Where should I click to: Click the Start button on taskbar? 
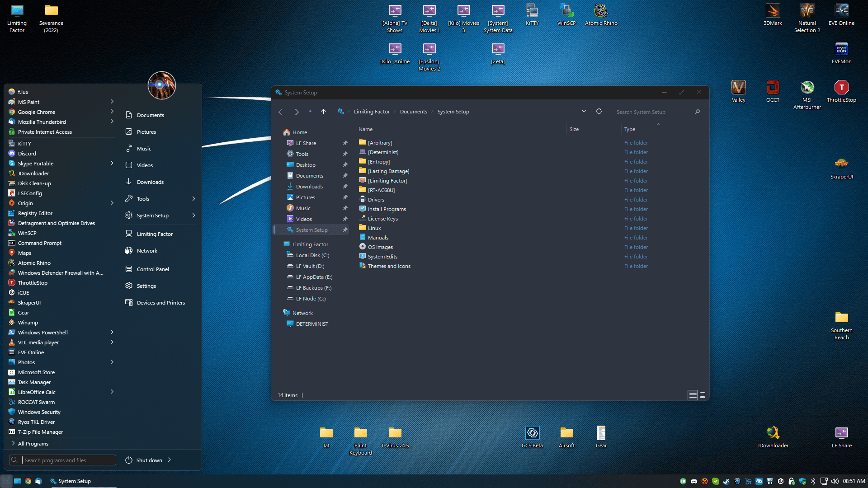(x=6, y=481)
